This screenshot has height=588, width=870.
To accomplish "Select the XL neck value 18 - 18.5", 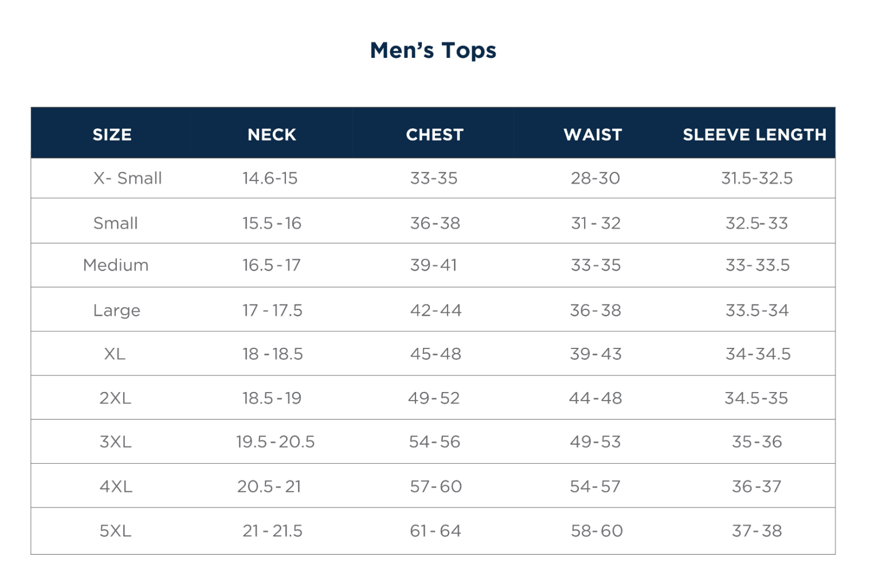I will (x=272, y=354).
